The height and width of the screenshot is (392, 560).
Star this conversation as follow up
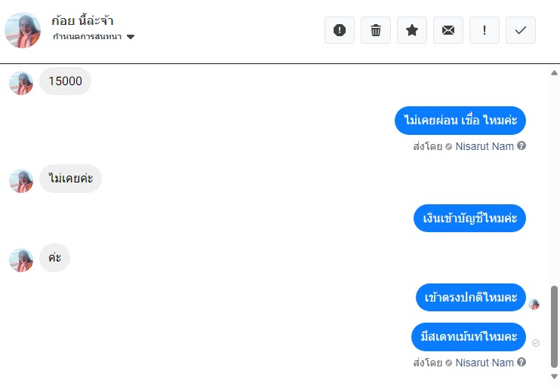412,30
